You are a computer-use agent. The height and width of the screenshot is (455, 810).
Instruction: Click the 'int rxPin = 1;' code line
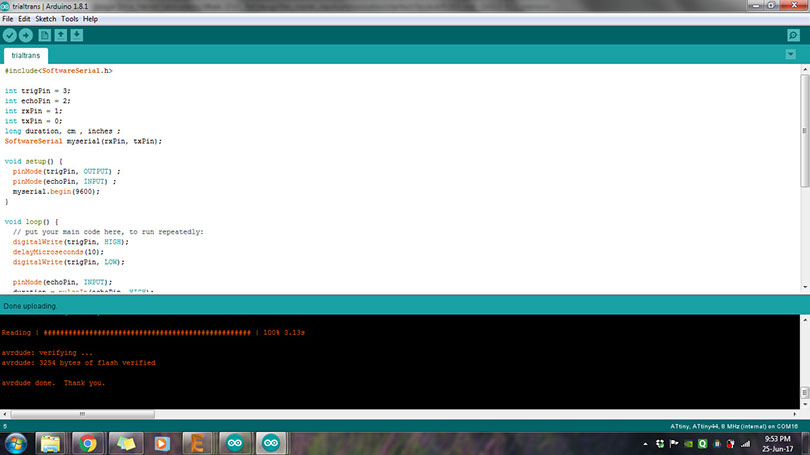pos(34,111)
